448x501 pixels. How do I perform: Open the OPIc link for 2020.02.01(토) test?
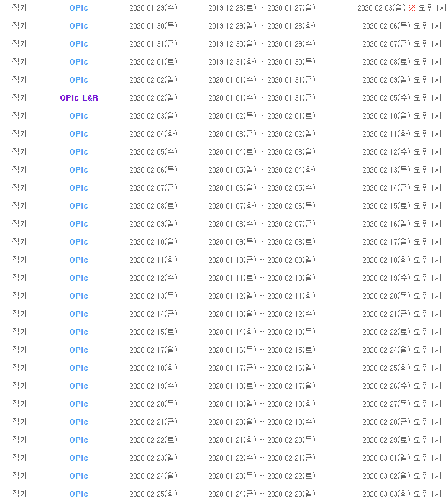pyautogui.click(x=79, y=61)
